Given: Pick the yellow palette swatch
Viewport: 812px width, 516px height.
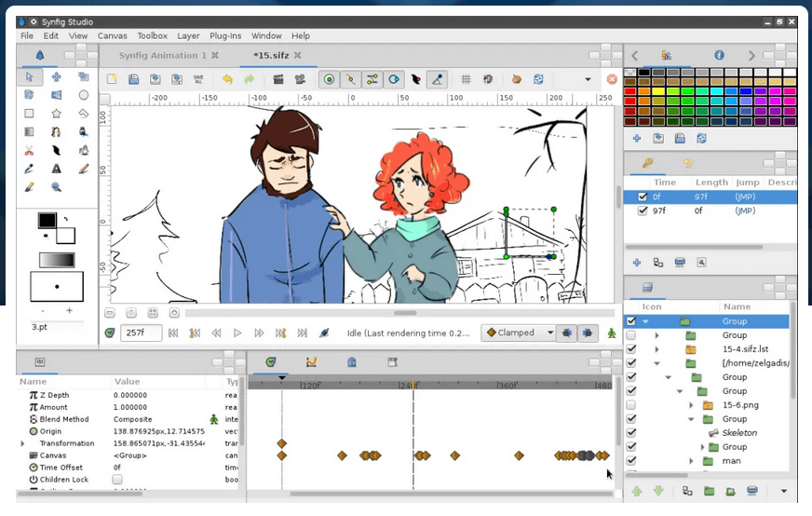Looking at the screenshot, I should (x=658, y=91).
